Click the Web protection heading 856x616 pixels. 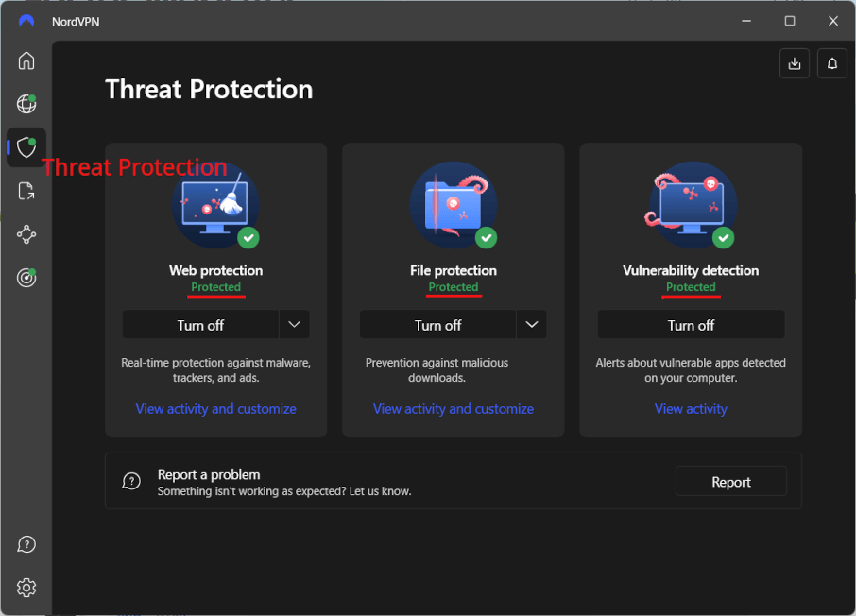[215, 270]
